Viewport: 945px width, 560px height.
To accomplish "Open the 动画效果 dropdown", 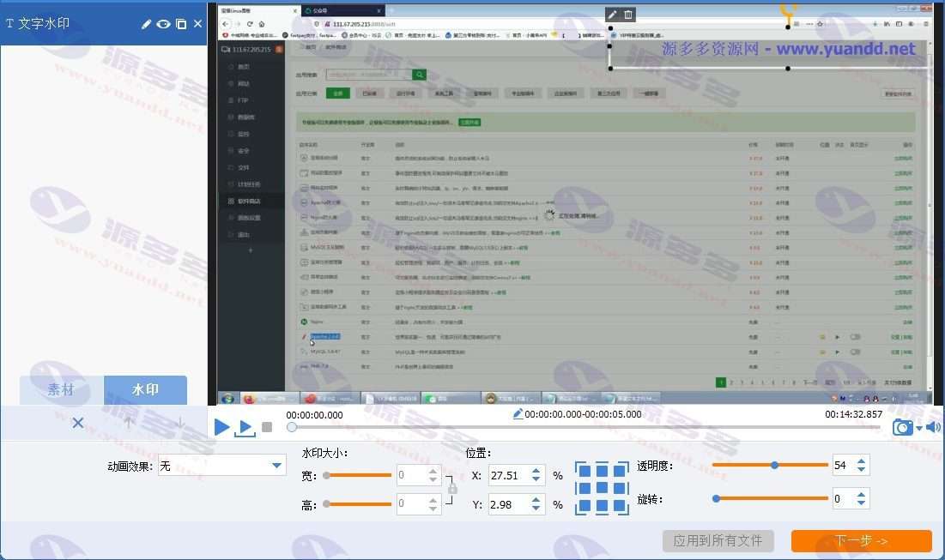I will point(221,466).
